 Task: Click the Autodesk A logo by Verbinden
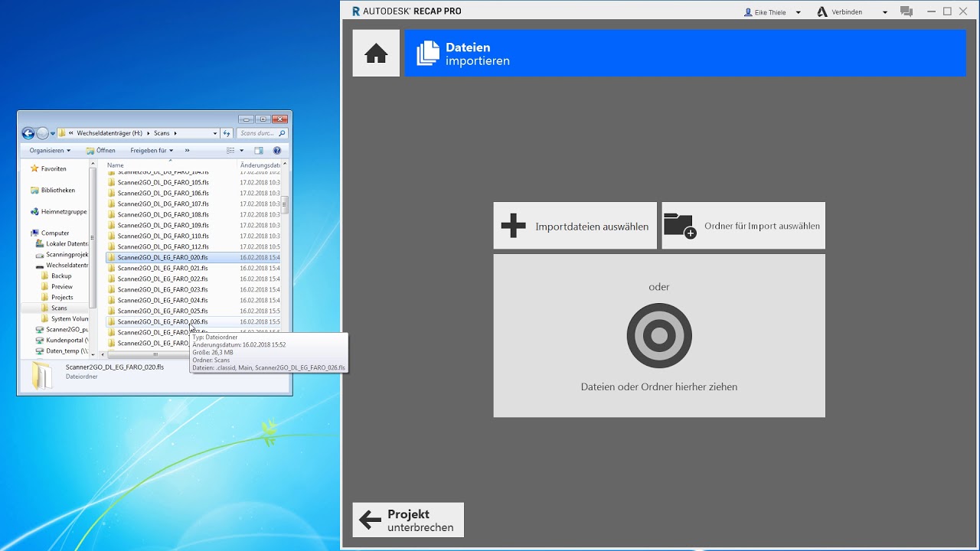822,11
